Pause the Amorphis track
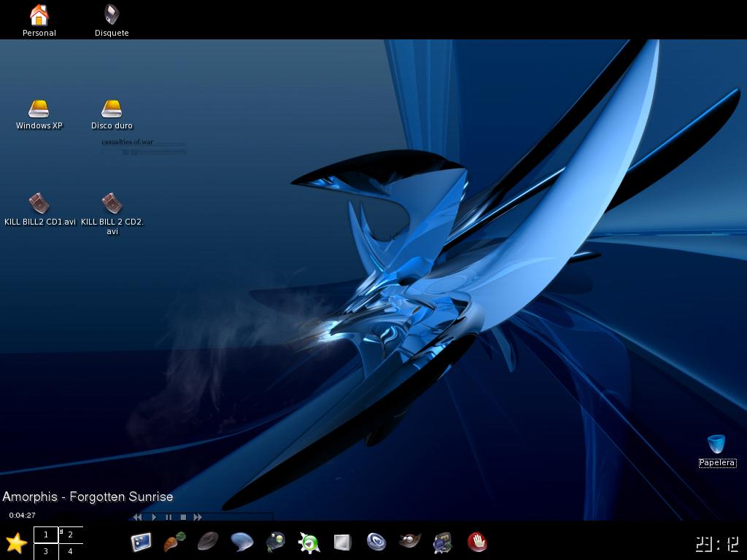Image resolution: width=747 pixels, height=560 pixels. click(169, 517)
